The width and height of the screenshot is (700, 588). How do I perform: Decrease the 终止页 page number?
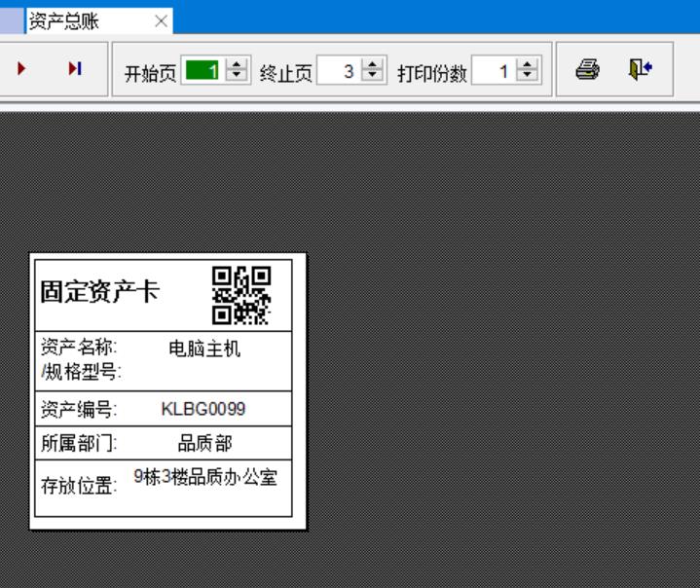[x=372, y=76]
